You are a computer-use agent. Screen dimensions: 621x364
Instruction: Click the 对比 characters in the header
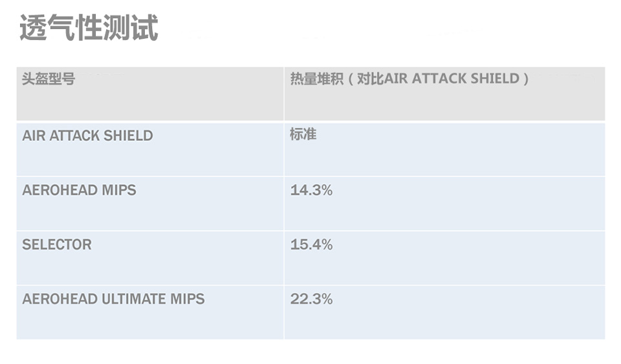click(x=371, y=79)
